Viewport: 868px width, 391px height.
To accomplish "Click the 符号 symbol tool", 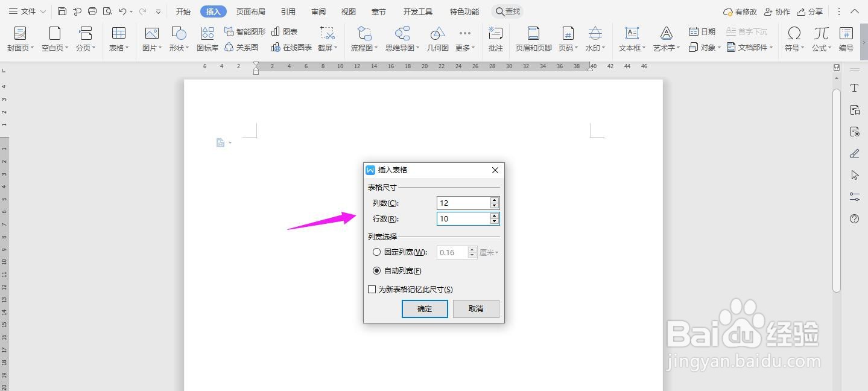I will click(x=794, y=39).
